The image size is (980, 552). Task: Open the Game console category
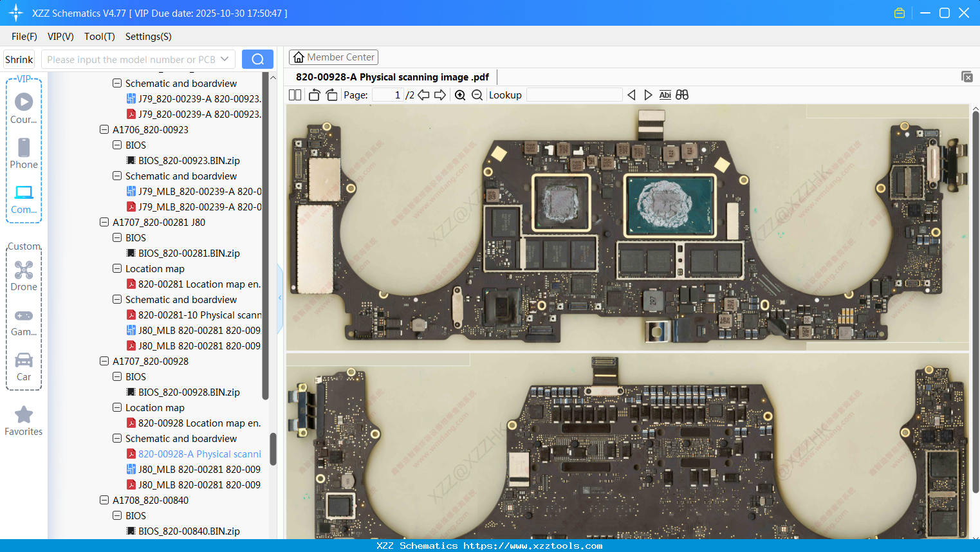[24, 322]
